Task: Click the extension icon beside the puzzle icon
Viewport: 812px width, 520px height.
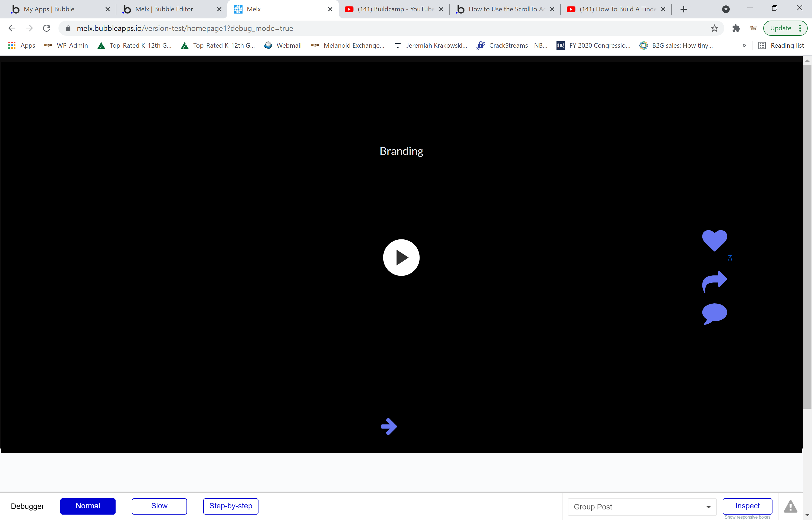Action: (753, 28)
